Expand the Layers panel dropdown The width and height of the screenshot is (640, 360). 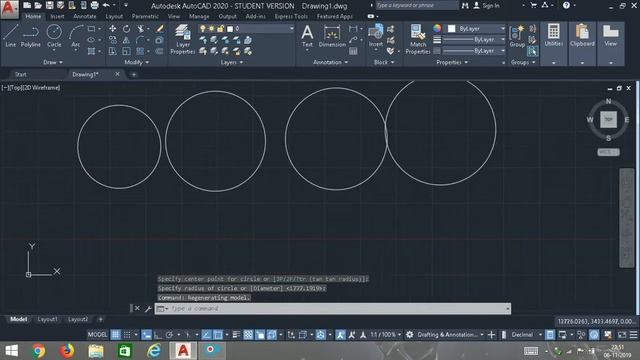point(231,62)
